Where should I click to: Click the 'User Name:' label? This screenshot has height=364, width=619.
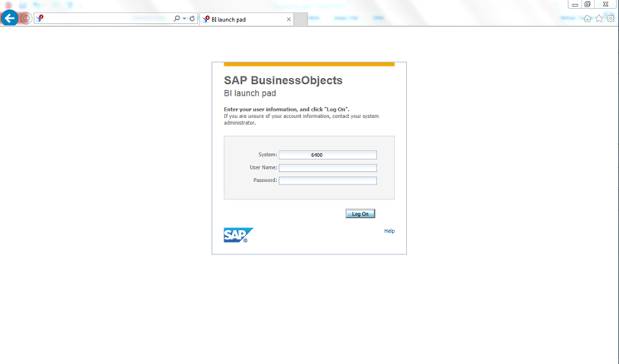[x=263, y=167]
